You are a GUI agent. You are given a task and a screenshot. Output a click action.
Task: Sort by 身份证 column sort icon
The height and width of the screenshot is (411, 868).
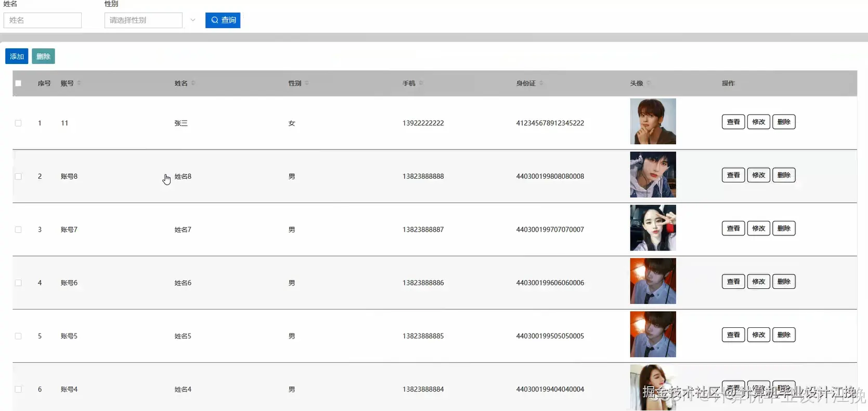click(x=541, y=83)
